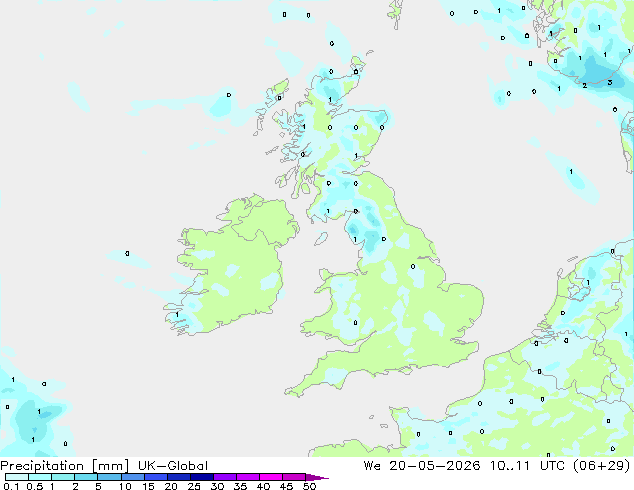Click the 0.5–1 mm legend color swatch

point(40,477)
